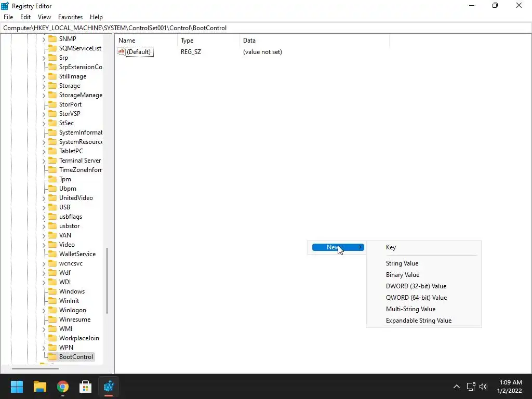Click the tree pane horizontal scrollbar
This screenshot has width=532, height=399.
click(x=35, y=368)
